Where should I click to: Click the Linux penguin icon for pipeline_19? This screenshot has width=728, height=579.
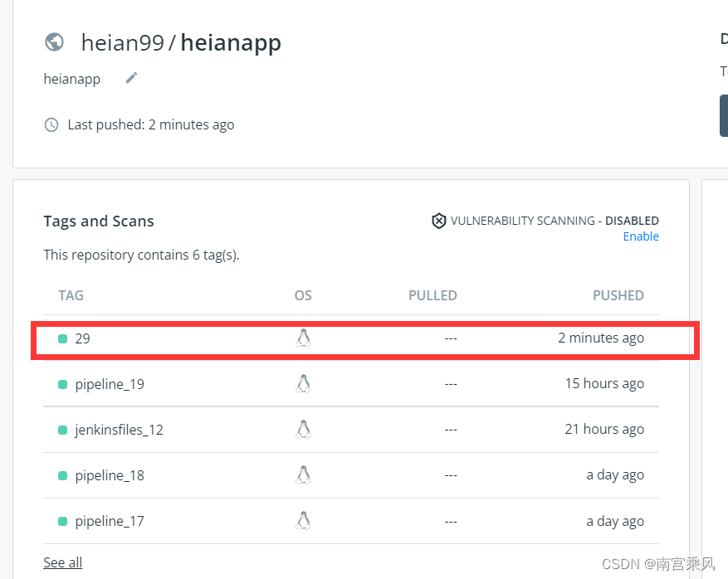point(303,384)
